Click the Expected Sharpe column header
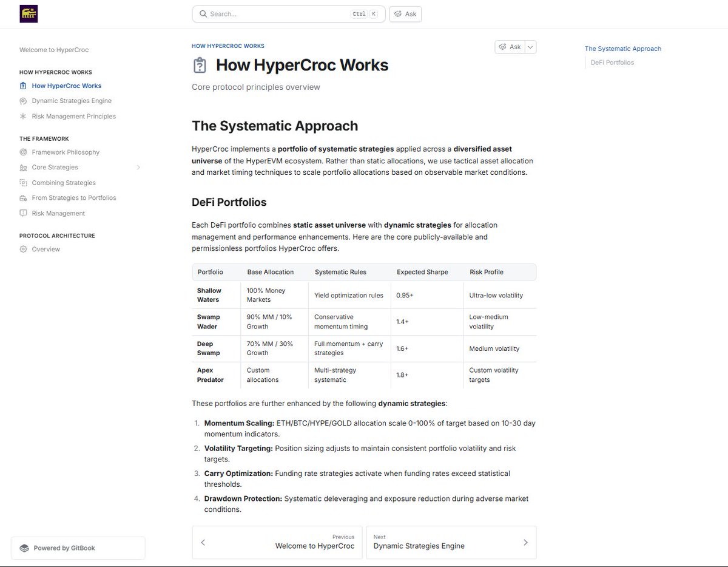 [422, 272]
